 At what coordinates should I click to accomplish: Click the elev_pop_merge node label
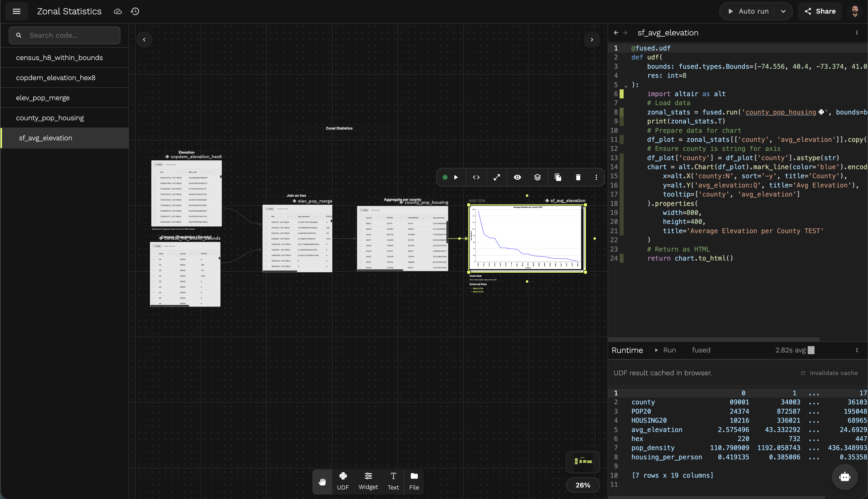point(315,201)
